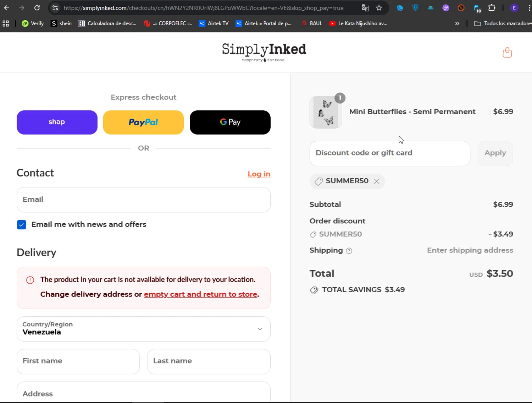Show more bookmarks chevron
Screen dimensions: 532x403
[x=457, y=23]
